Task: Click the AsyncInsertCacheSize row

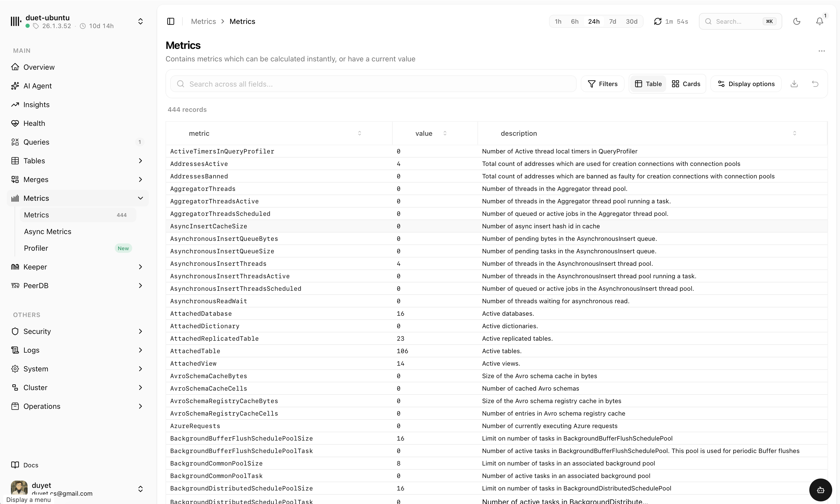Action: point(497,226)
